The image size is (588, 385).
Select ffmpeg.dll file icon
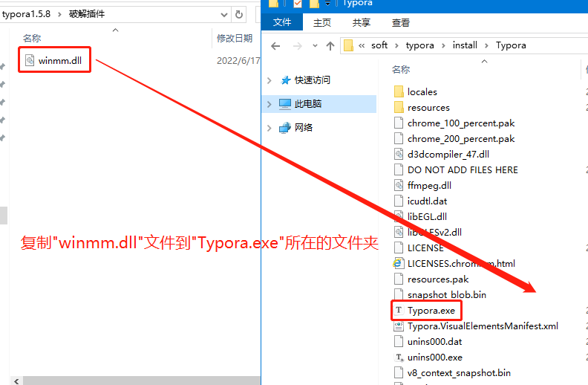click(x=399, y=185)
